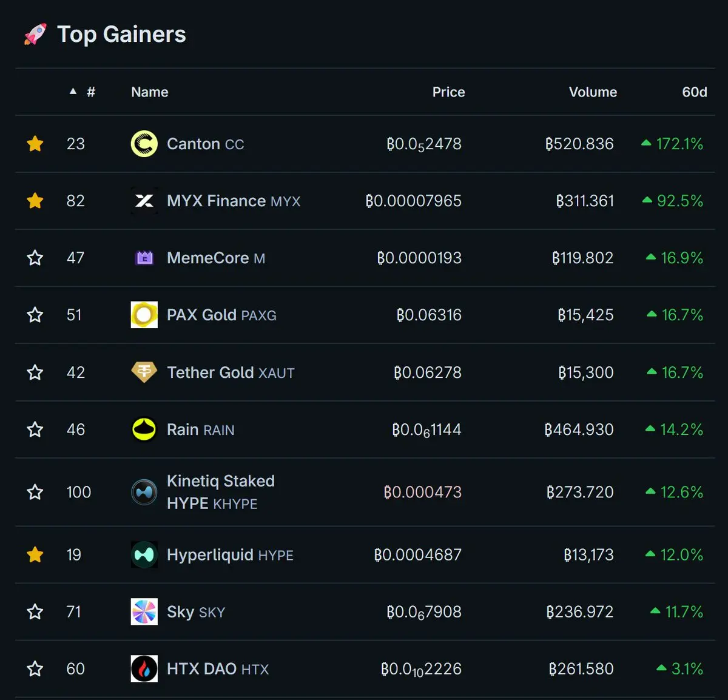Click MemeCore's 16.9% gain value
Screen dimensions: 728x700
coord(682,258)
